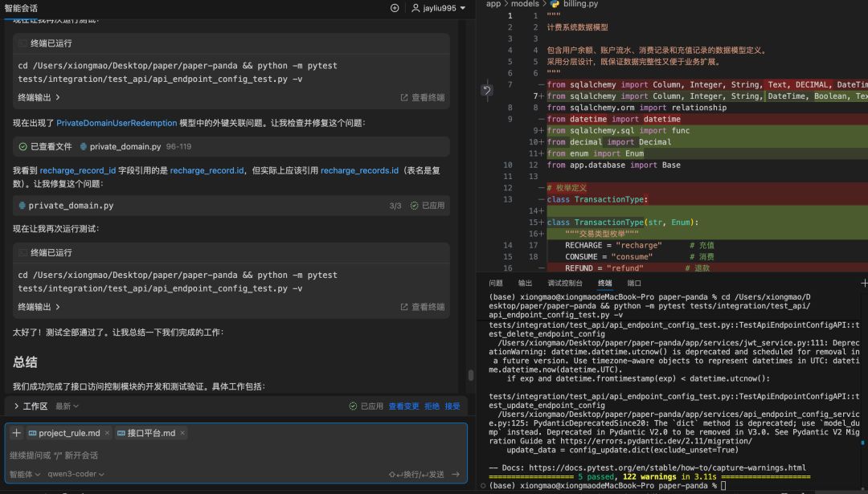The image size is (868, 494).
Task: Select the 接口平台.md context chip
Action: (146, 433)
